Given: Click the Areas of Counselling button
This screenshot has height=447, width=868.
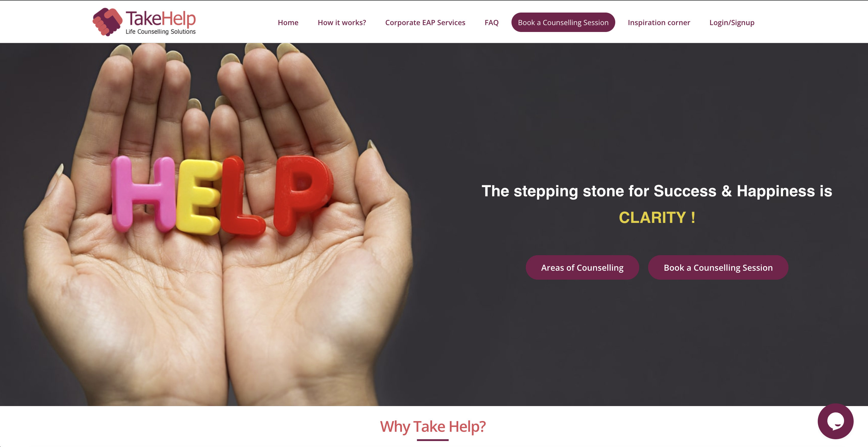Looking at the screenshot, I should click(582, 268).
